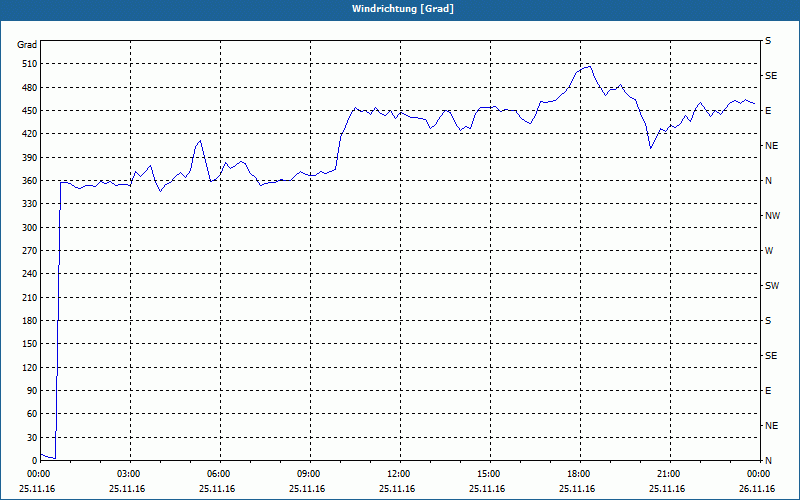Click the 15:00 time label
800x500 pixels.
(x=490, y=474)
